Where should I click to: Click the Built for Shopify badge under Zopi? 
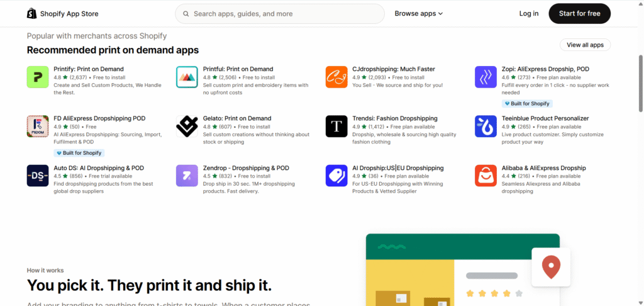pos(527,103)
